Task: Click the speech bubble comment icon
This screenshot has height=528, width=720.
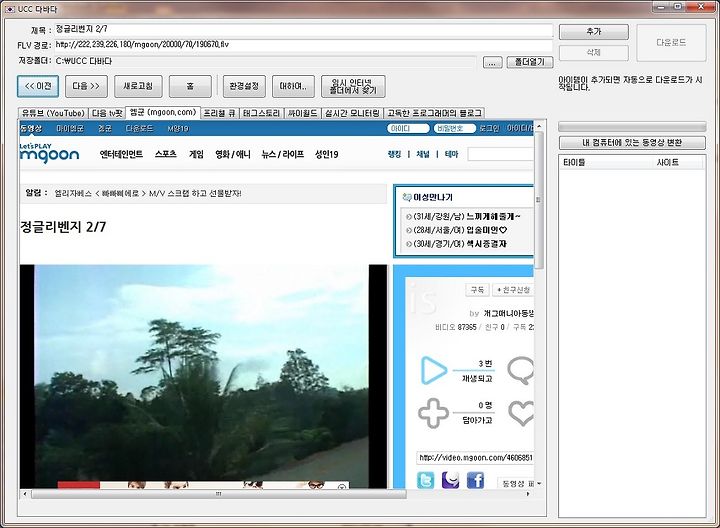Action: [x=521, y=371]
